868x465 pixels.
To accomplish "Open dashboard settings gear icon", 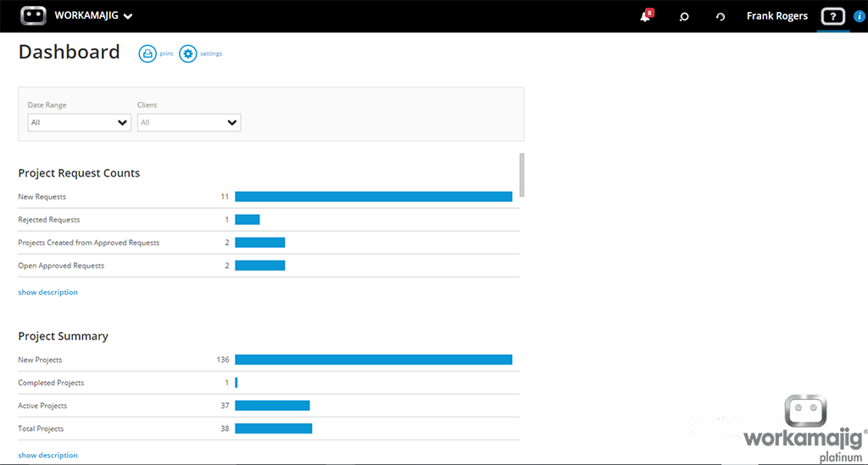I will [187, 53].
